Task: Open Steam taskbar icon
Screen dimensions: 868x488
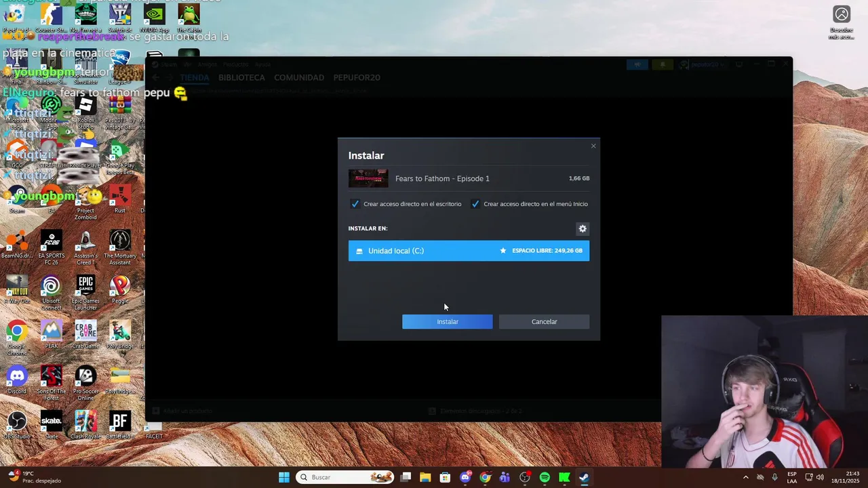Action: (x=584, y=477)
